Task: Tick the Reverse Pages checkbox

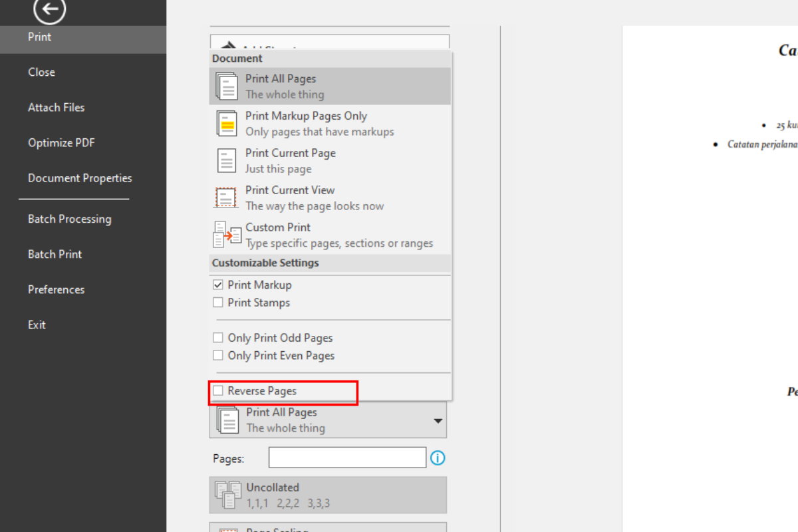Action: tap(218, 391)
